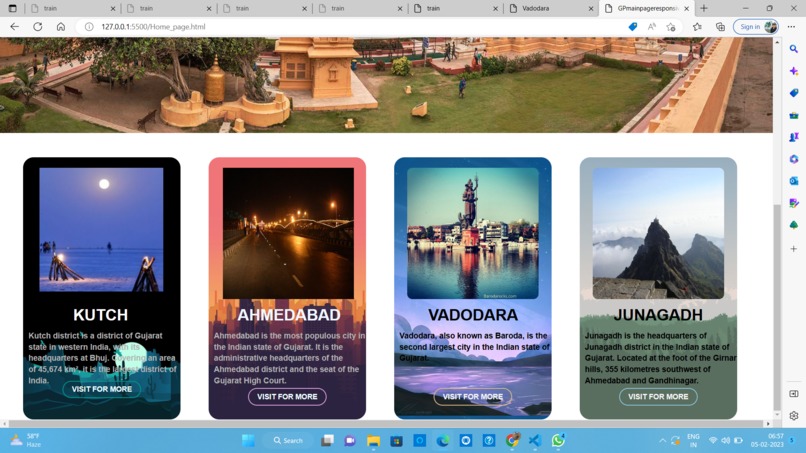The width and height of the screenshot is (806, 453).
Task: Click the Vadodara statue lake image
Action: coord(473,233)
